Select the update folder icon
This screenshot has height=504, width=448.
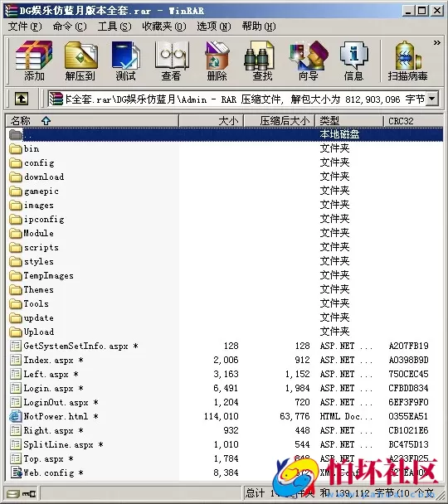coord(16,317)
